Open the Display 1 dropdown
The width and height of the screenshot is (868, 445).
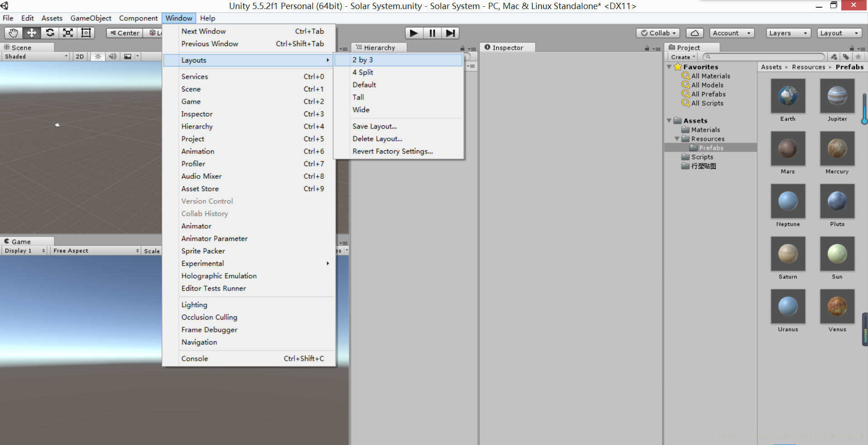(25, 251)
